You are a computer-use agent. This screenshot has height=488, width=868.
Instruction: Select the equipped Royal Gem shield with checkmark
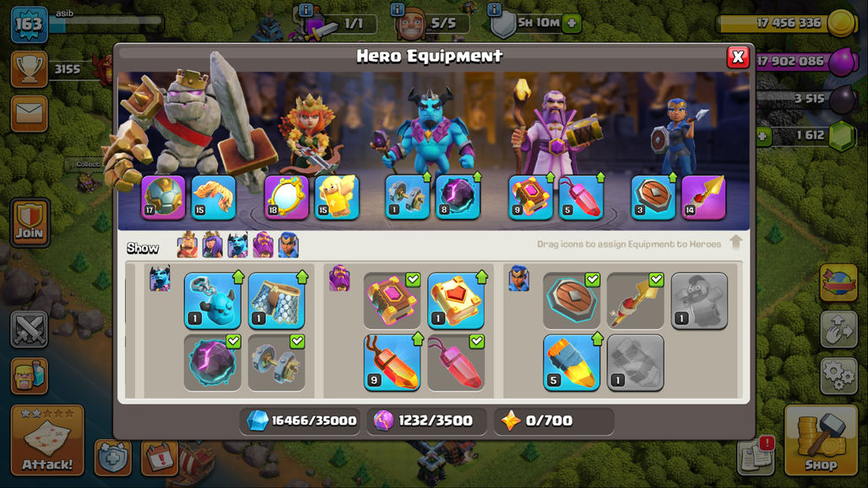tap(572, 301)
